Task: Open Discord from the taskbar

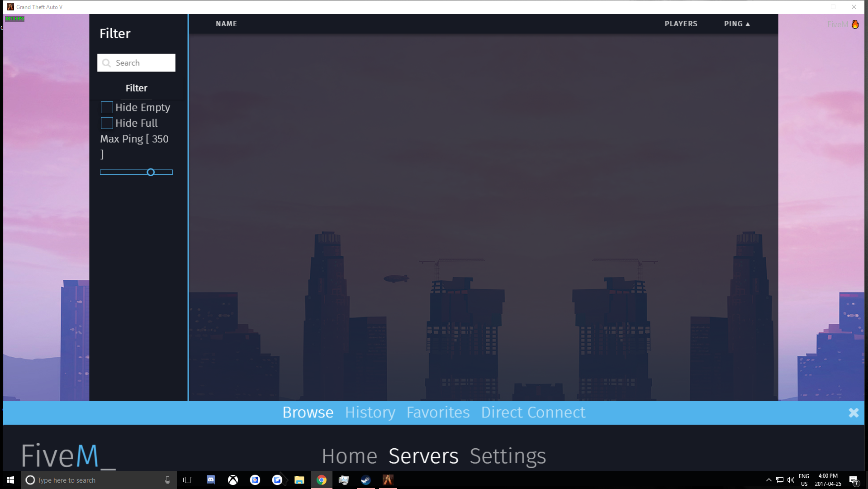Action: (x=211, y=480)
